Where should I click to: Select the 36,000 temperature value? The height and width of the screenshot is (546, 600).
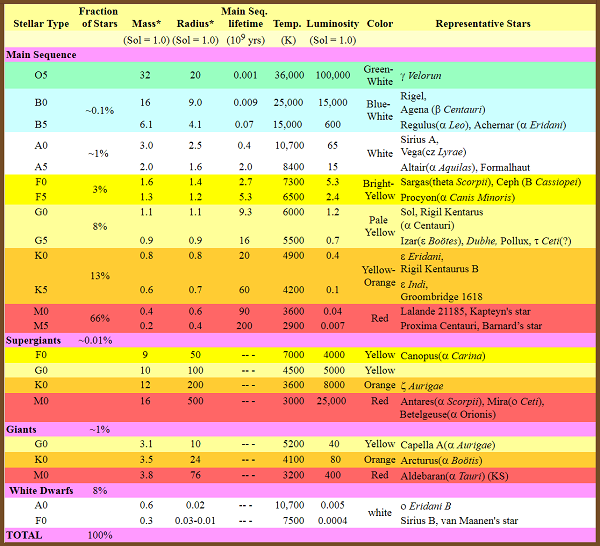coord(290,75)
